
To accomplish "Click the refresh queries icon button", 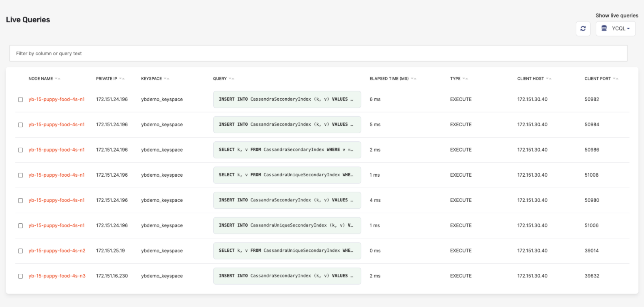I will pos(583,28).
